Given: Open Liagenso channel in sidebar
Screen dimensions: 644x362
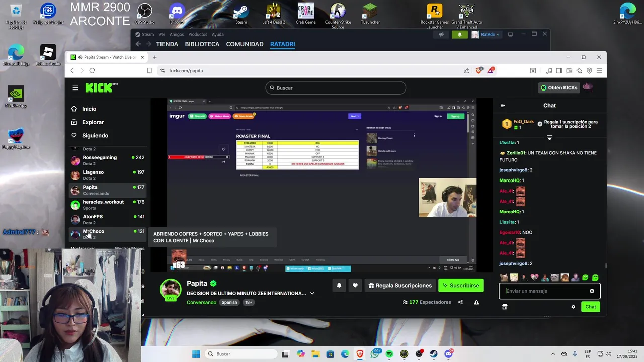Looking at the screenshot, I should [x=107, y=175].
